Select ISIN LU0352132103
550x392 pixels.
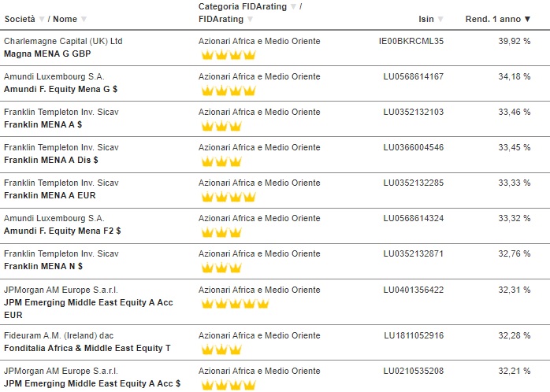[414, 112]
